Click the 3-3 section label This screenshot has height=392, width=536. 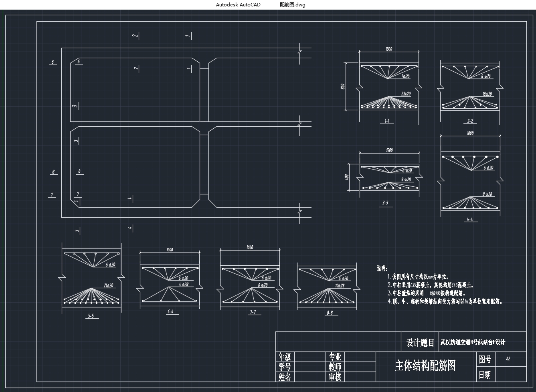click(385, 203)
